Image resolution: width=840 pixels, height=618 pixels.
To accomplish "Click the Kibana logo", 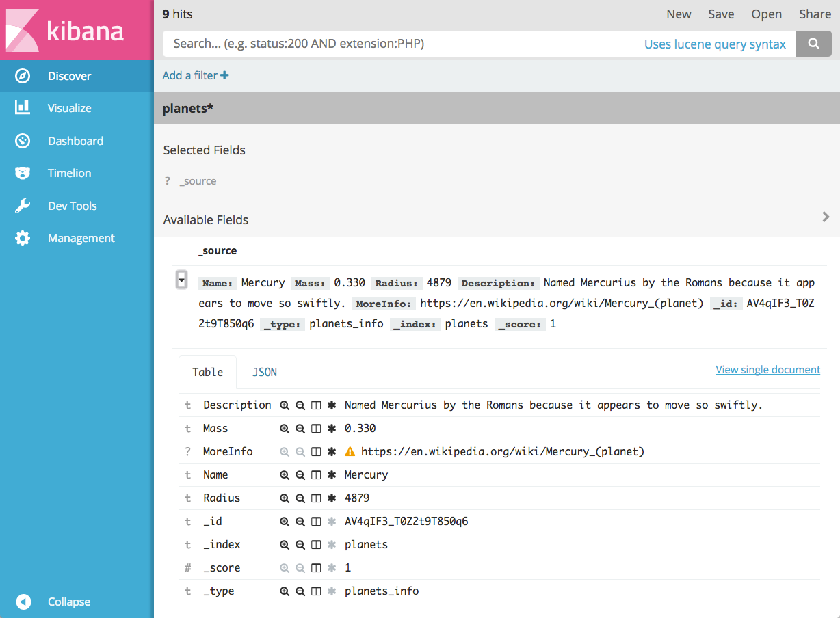I will pyautogui.click(x=65, y=30).
